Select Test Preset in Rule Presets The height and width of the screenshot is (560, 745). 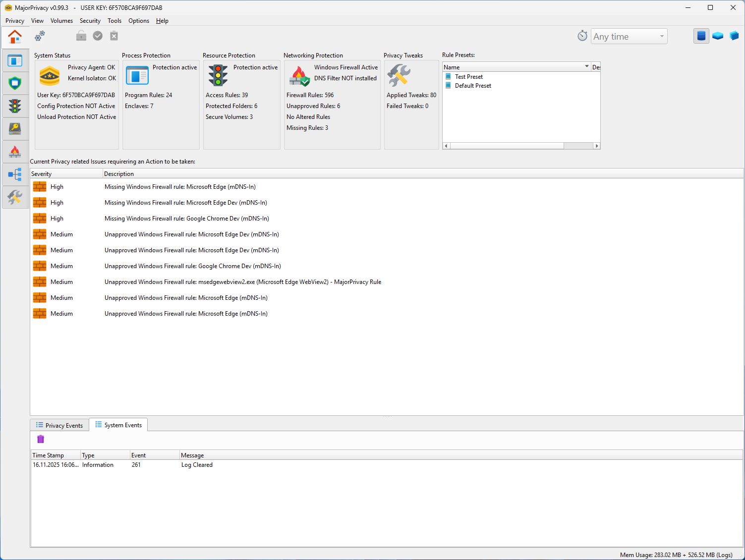click(468, 77)
